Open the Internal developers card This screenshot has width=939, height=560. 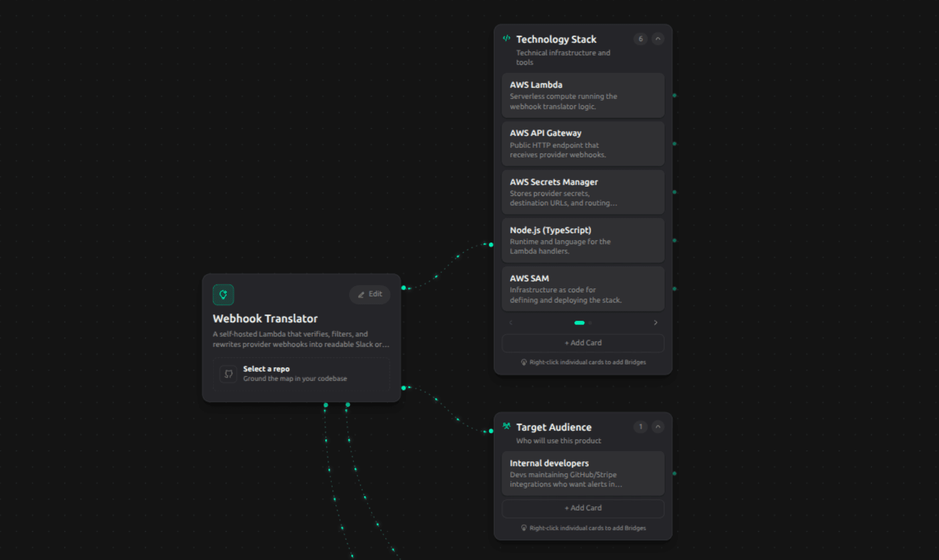point(583,473)
